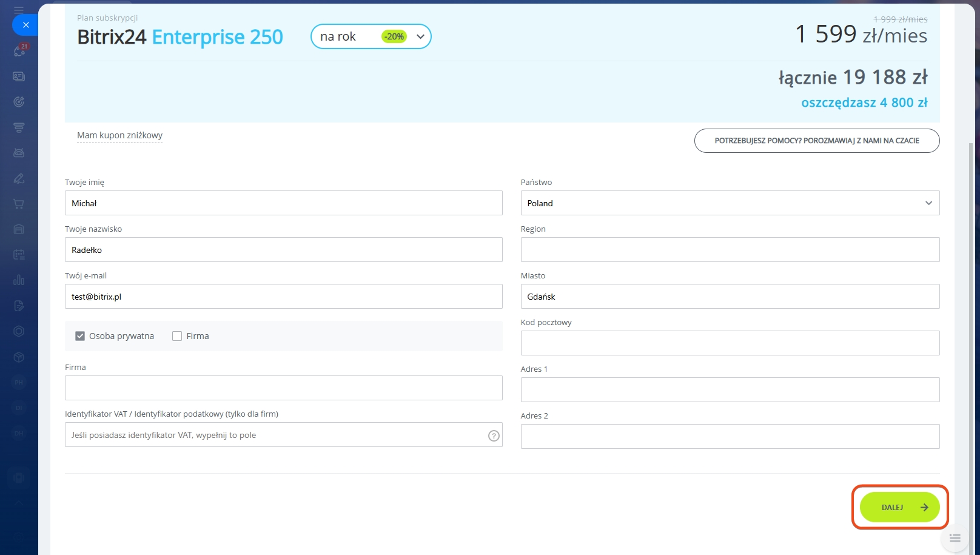
Task: Open the warehouse icon in sidebar
Action: tap(19, 229)
